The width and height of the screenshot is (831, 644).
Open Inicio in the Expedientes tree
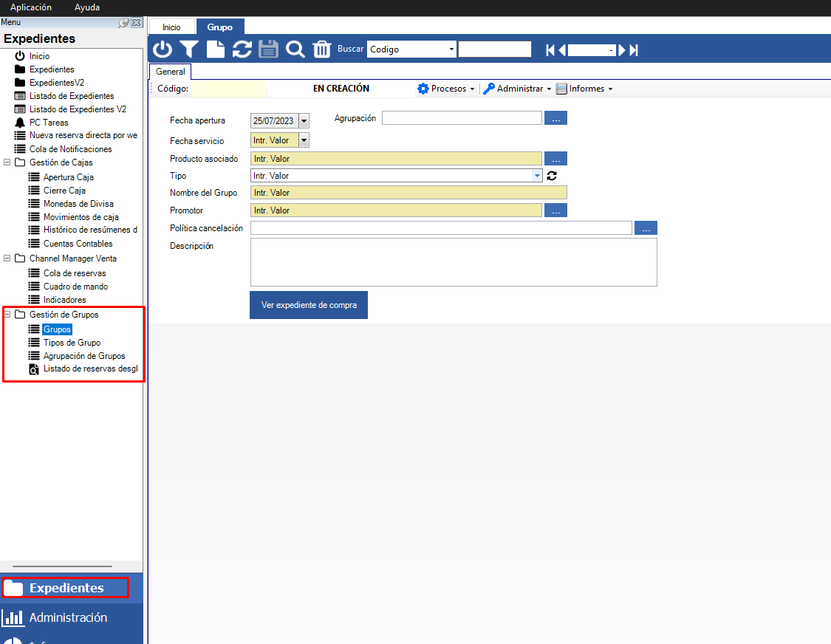pyautogui.click(x=40, y=56)
